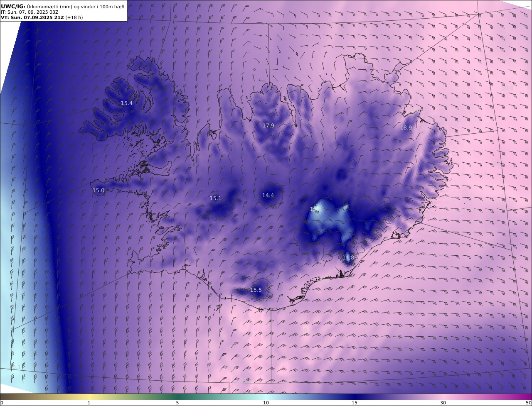Click the 18.9 value in east Iceland
Image resolution: width=532 pixels, height=406 pixels.
pyautogui.click(x=406, y=127)
